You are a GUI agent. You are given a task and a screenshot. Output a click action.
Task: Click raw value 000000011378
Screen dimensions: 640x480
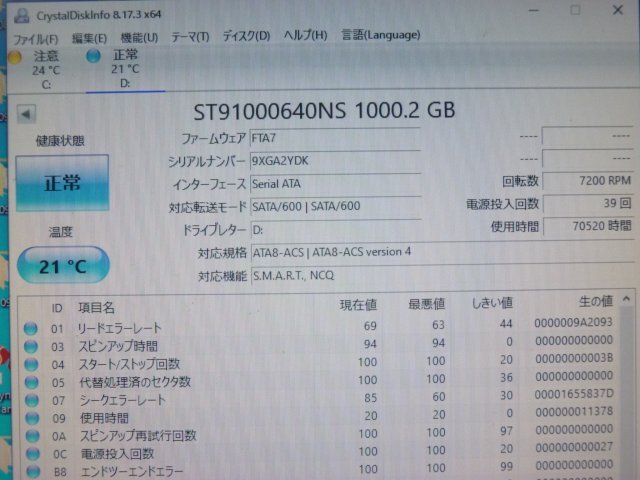[574, 411]
